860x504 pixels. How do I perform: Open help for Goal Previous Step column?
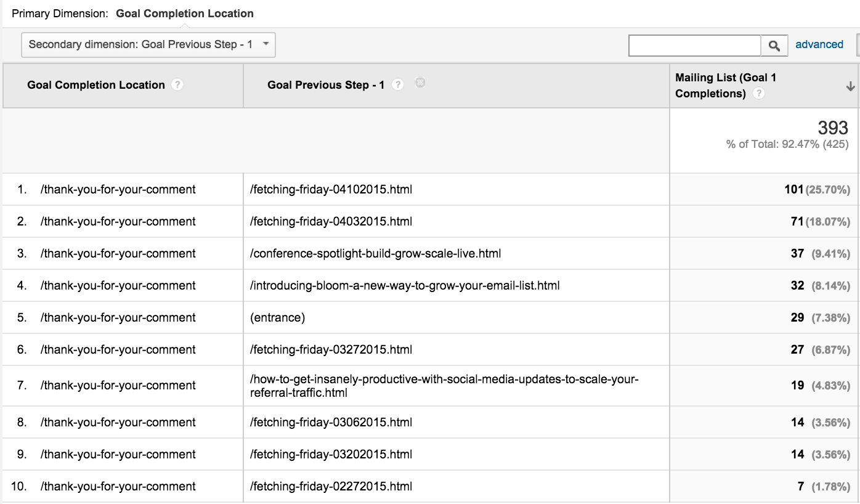point(398,85)
